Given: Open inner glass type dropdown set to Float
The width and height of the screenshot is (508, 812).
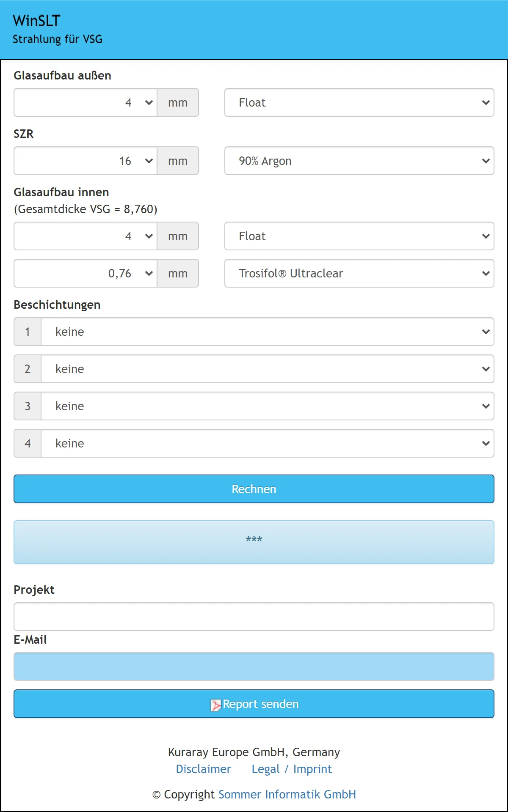Looking at the screenshot, I should point(359,236).
